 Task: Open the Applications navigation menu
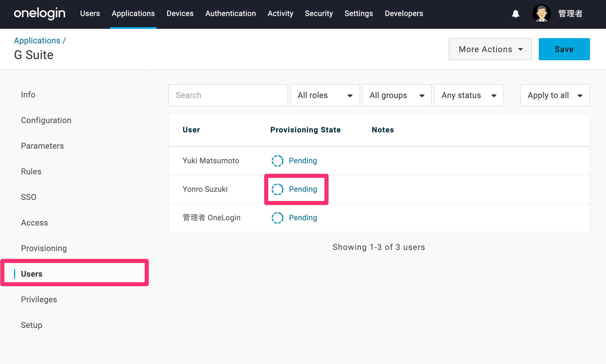coord(133,13)
